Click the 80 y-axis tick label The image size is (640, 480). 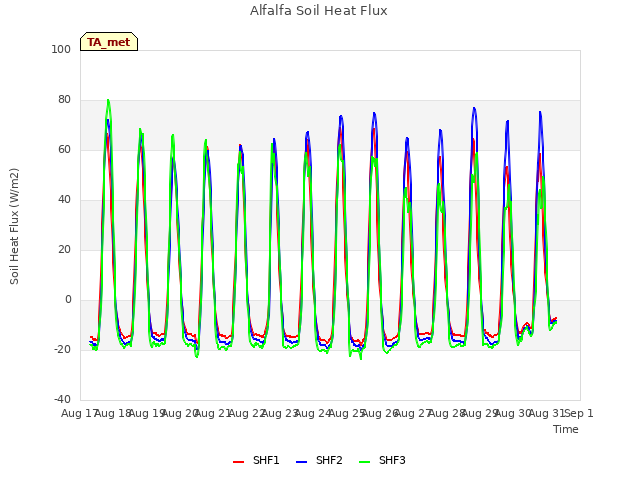[64, 100]
